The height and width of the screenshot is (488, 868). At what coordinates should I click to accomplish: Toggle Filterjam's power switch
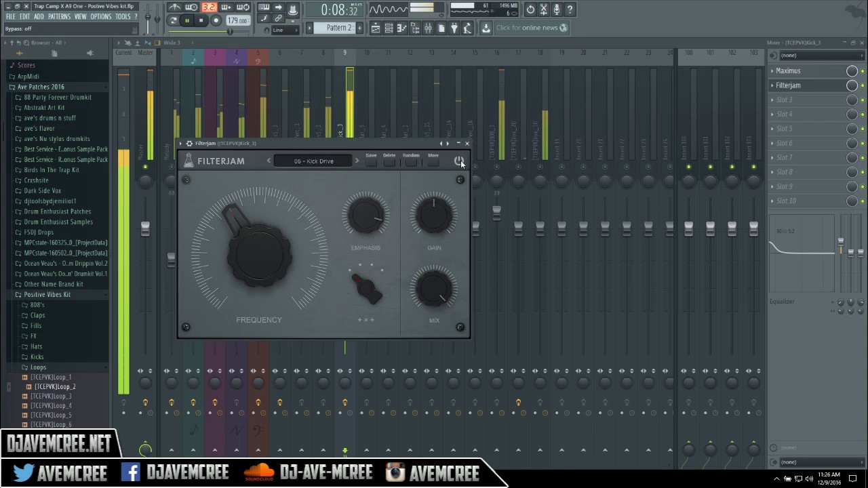coord(460,161)
